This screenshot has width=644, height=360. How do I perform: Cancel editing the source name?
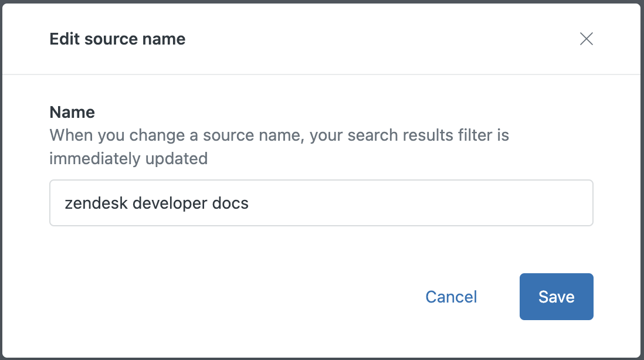(451, 297)
